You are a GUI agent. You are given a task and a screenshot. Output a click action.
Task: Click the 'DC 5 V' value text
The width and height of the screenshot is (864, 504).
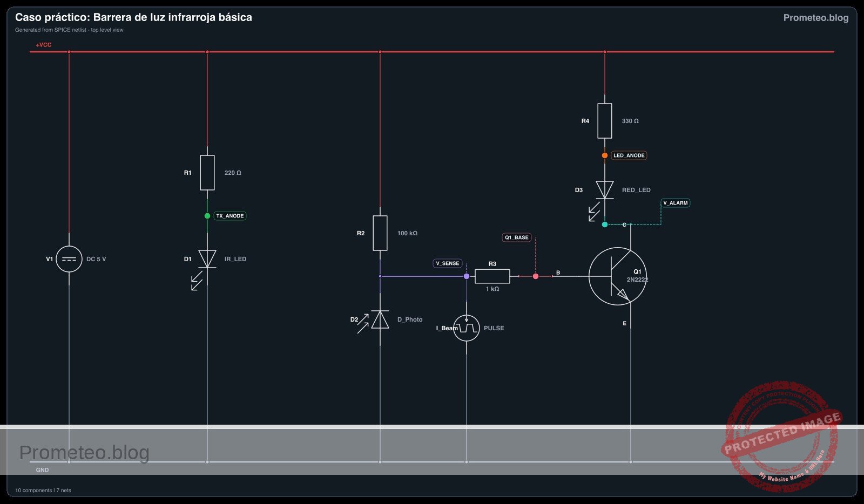point(96,259)
